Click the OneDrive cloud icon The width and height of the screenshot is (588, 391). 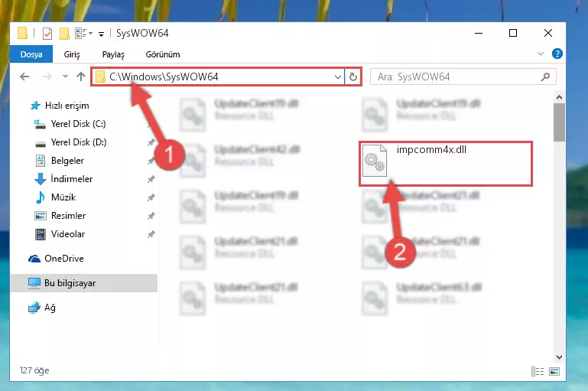click(x=34, y=259)
